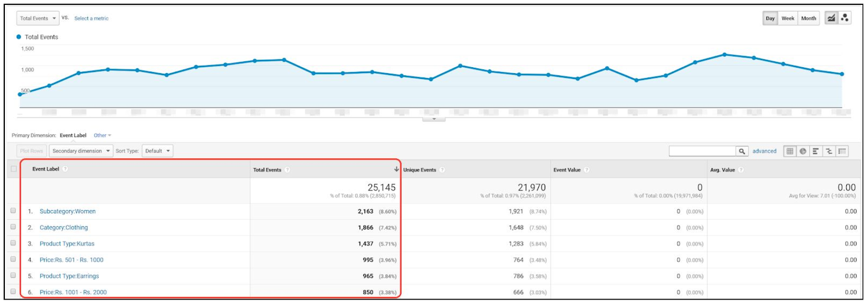Click the 1,921 unique events cell
Viewport: 868px width, 305px height.
[516, 211]
